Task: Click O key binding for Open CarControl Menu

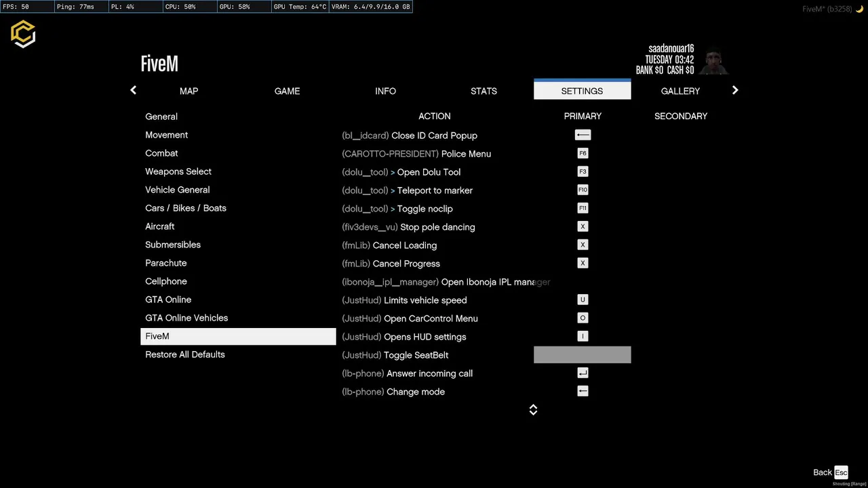Action: tap(583, 318)
